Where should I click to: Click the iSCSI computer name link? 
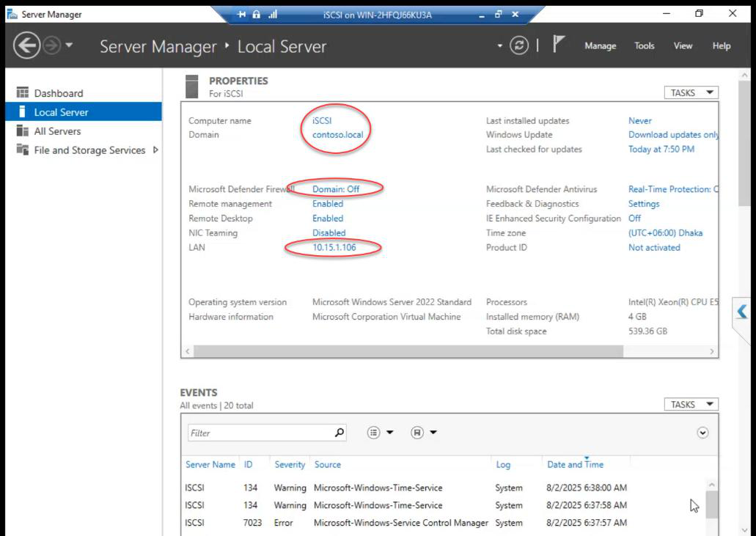pyautogui.click(x=322, y=120)
